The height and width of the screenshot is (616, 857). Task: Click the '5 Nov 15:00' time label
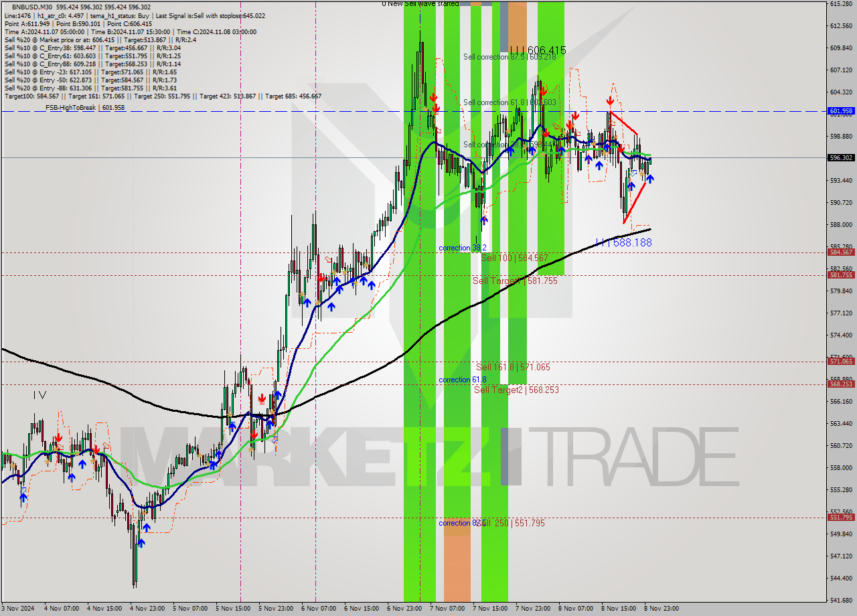pyautogui.click(x=234, y=609)
